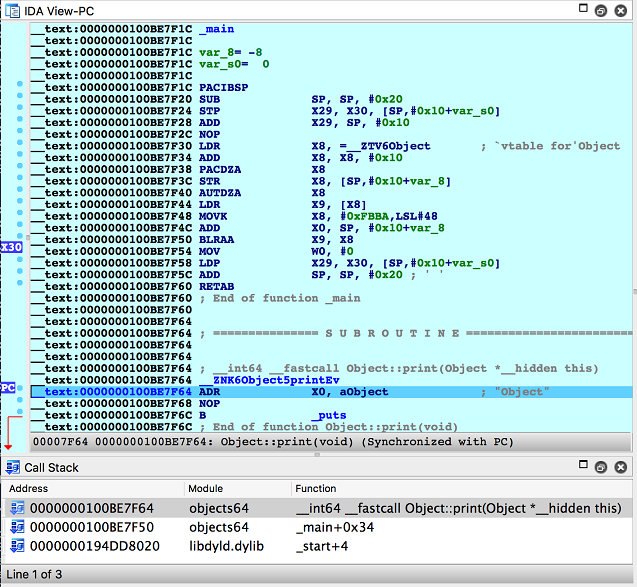Select the _main label
The image size is (637, 587).
[217, 29]
